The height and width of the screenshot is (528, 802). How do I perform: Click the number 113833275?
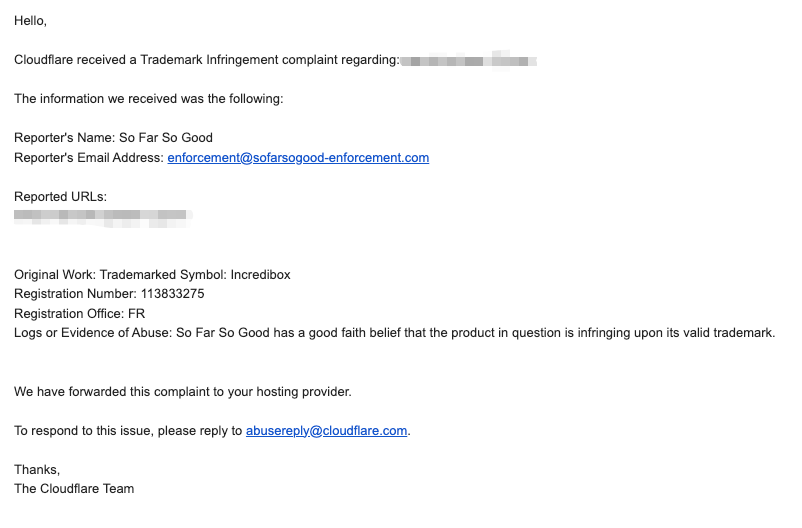[172, 294]
